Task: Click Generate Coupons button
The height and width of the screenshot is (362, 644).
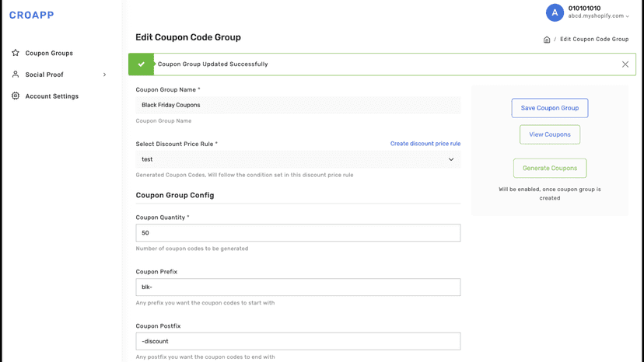Action: tap(550, 168)
